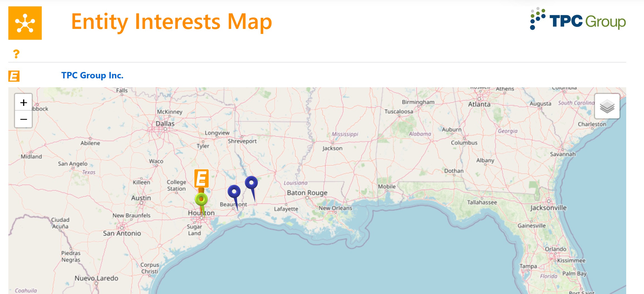Click the TPC Group logo

tap(578, 19)
